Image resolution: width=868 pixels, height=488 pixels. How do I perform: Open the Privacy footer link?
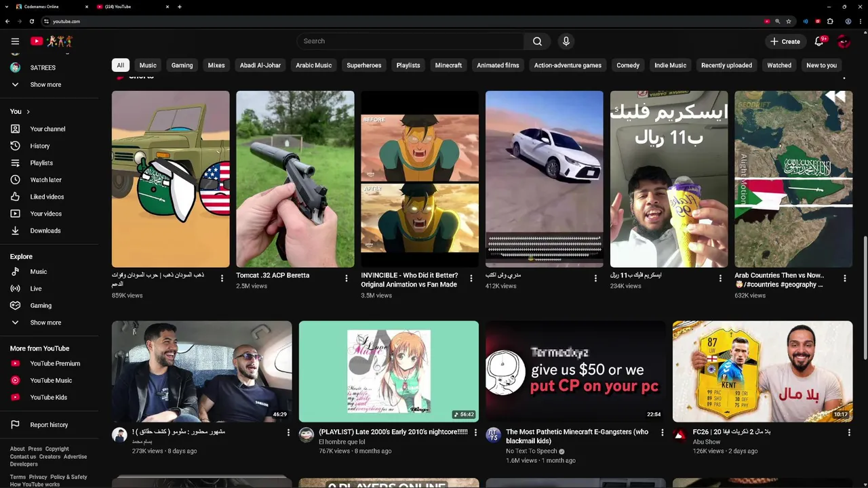click(38, 477)
